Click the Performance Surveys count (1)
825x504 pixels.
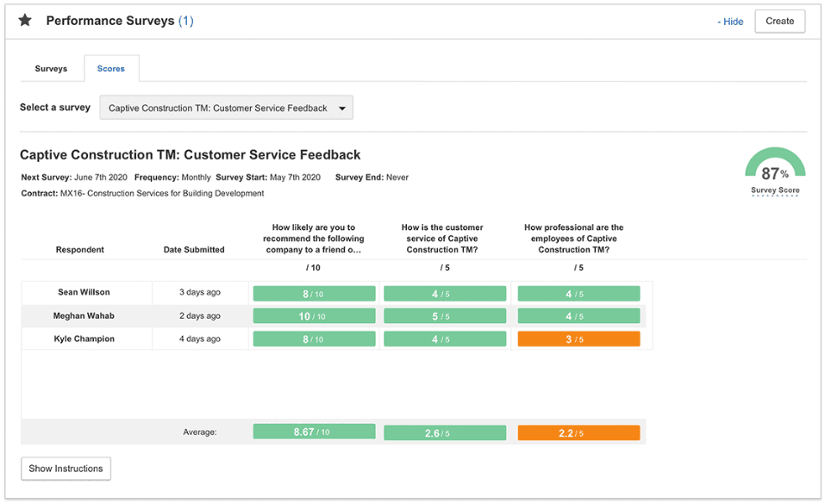[x=186, y=21]
